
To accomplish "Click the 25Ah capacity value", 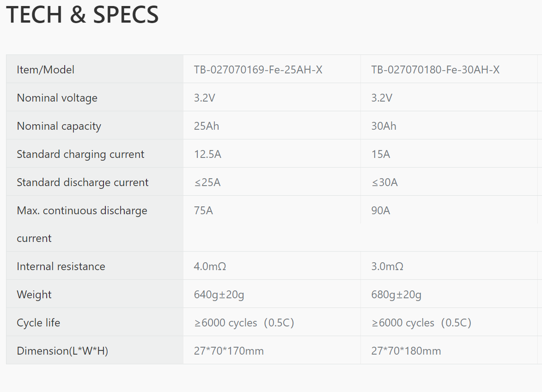I will click(x=207, y=126).
